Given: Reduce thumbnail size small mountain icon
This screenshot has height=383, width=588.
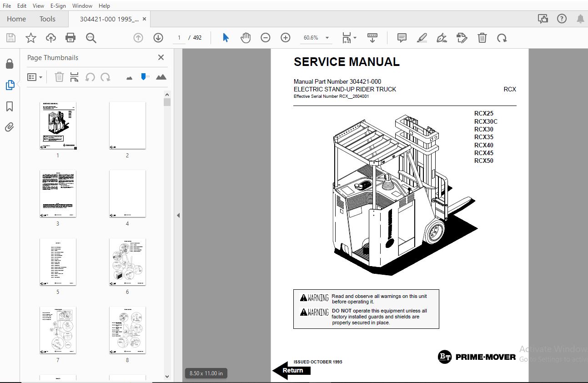Looking at the screenshot, I should click(130, 78).
